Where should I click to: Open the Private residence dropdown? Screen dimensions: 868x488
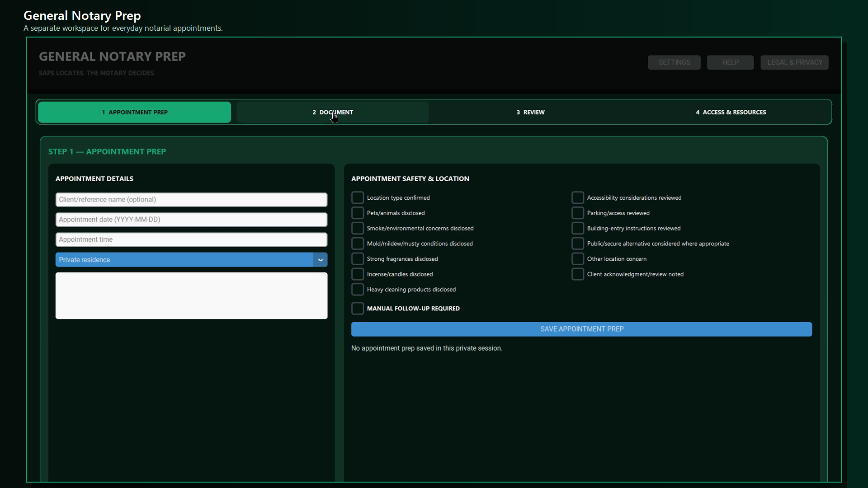(191, 260)
